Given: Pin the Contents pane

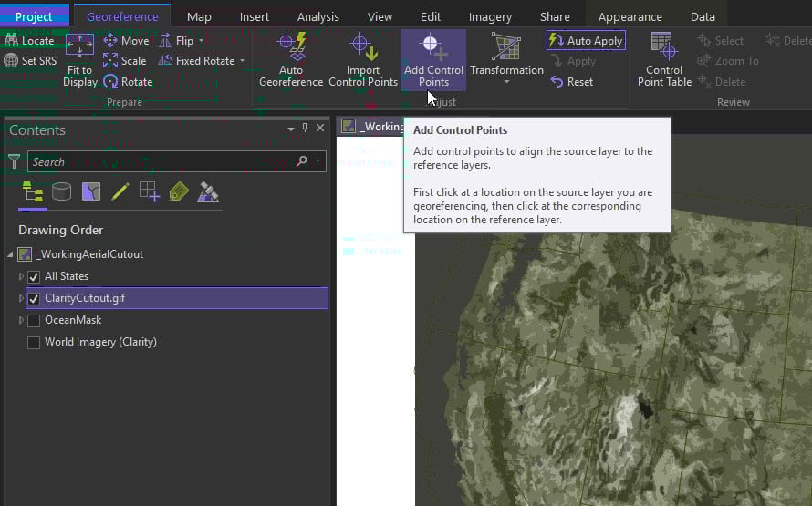Looking at the screenshot, I should 305,128.
